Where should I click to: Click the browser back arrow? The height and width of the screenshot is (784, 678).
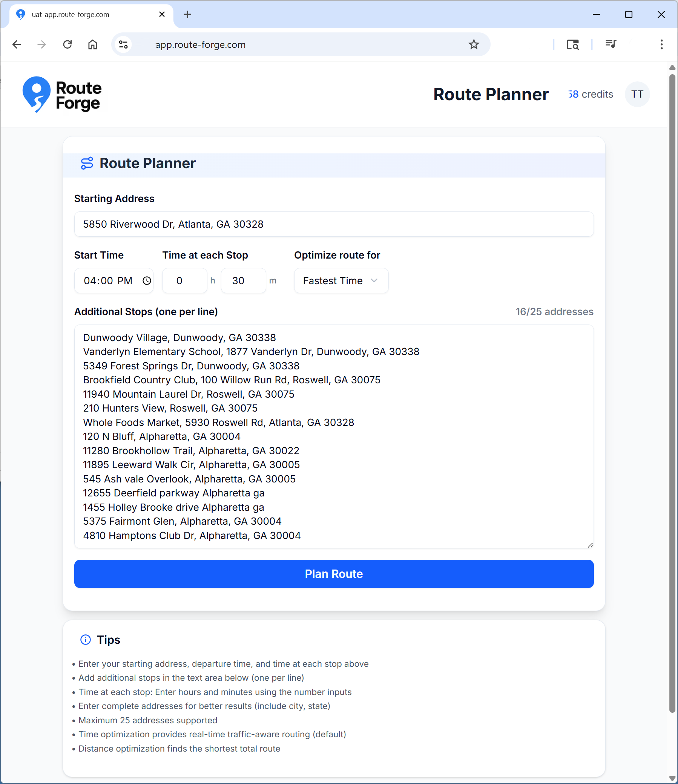pyautogui.click(x=17, y=44)
